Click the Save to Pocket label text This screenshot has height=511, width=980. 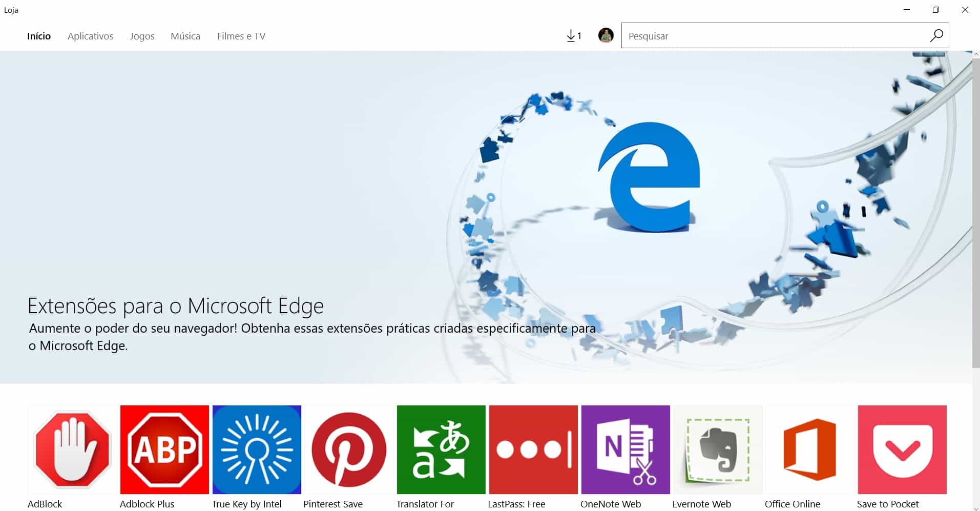pyautogui.click(x=888, y=504)
